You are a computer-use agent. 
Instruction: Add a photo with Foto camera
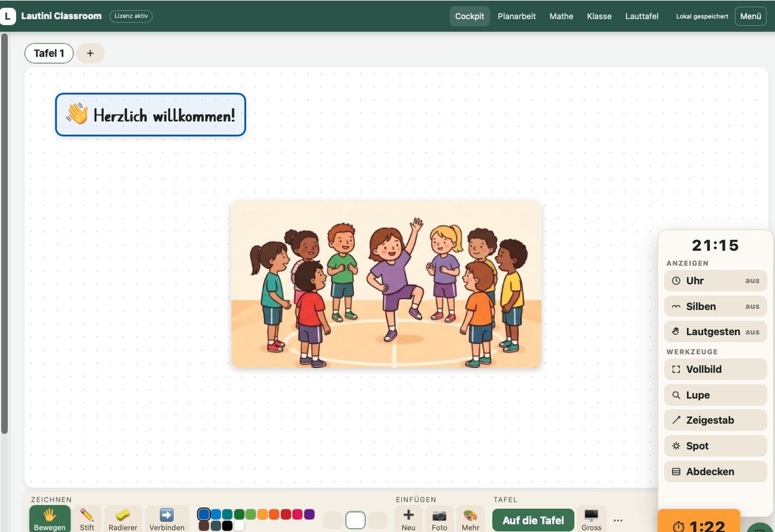coord(439,519)
